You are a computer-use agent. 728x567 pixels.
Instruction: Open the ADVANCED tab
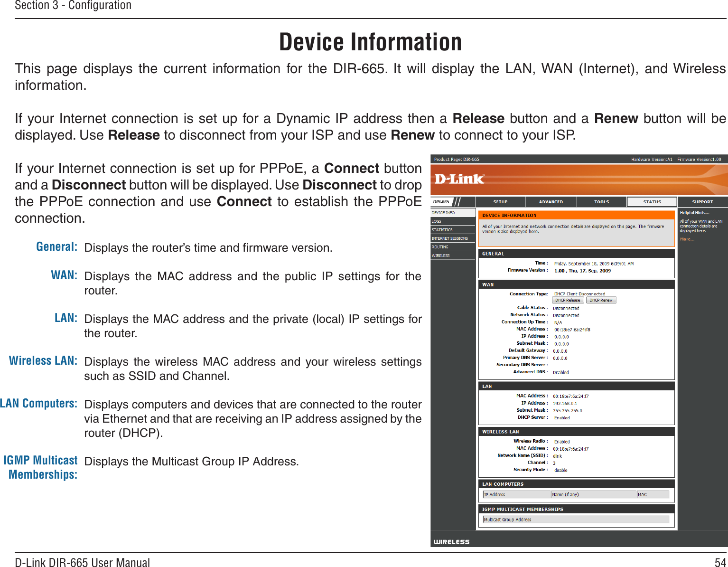(x=551, y=202)
